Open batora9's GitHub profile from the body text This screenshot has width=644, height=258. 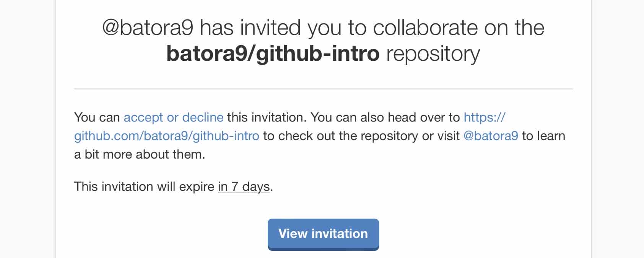(491, 136)
